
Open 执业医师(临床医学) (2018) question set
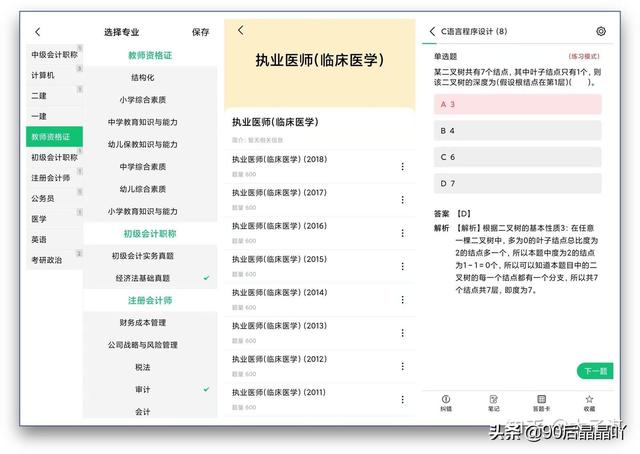point(320,166)
